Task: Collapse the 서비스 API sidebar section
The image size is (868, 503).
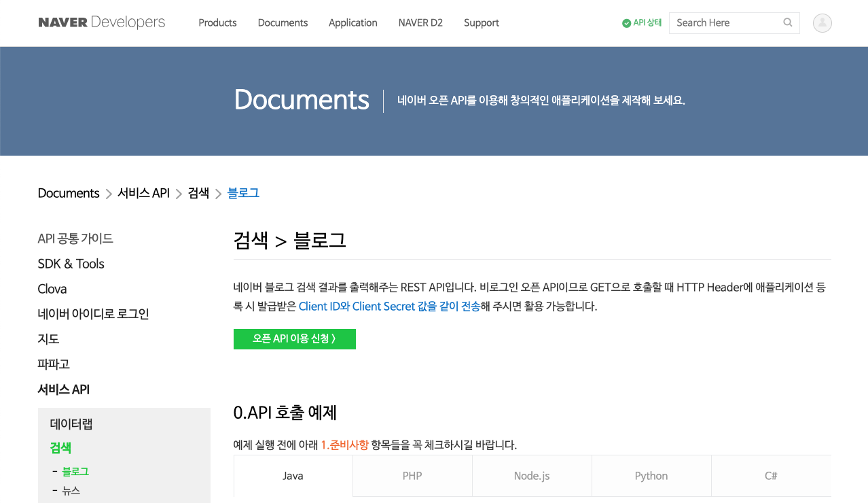Action: click(64, 389)
